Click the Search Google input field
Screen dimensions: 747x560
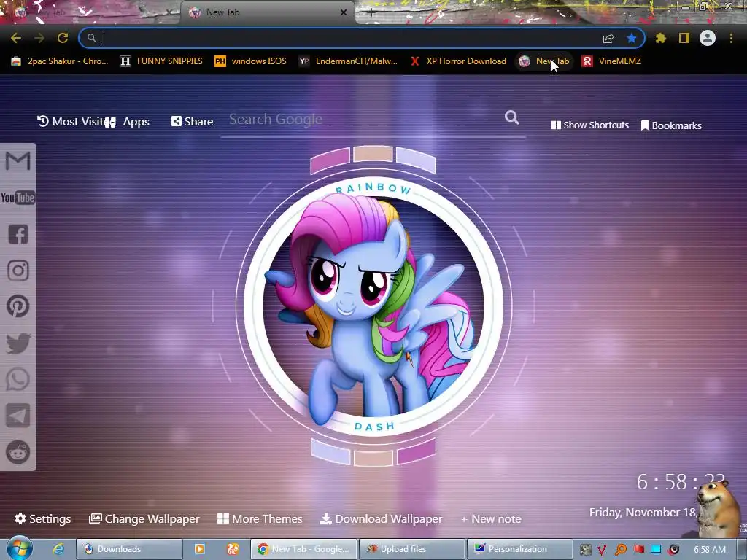(365, 120)
